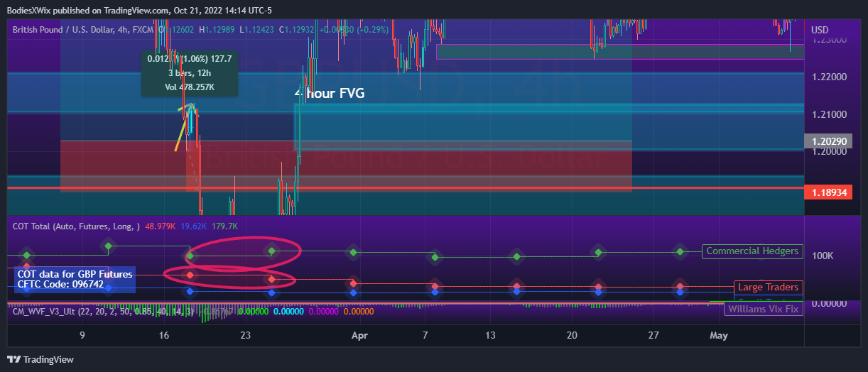The height and width of the screenshot is (372, 868).
Task: Click the red diamond marker above the Apr date
Action: (353, 283)
